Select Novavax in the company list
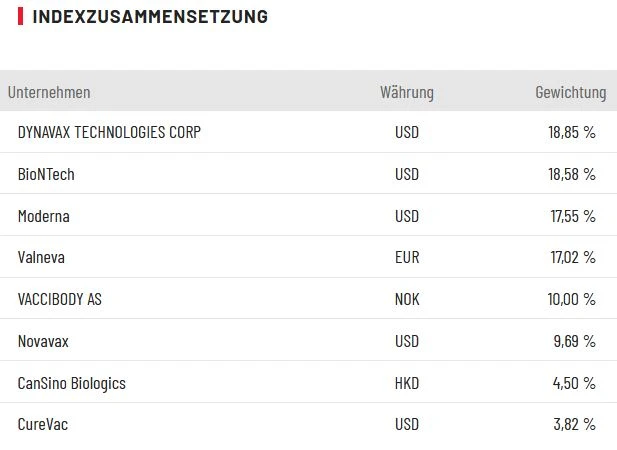The width and height of the screenshot is (617, 450). pyautogui.click(x=44, y=341)
